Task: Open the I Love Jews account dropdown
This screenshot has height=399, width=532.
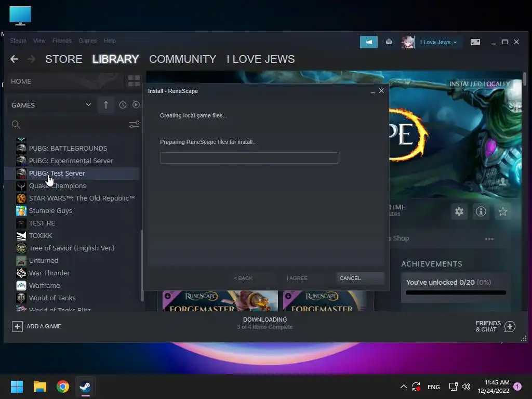Action: point(438,42)
